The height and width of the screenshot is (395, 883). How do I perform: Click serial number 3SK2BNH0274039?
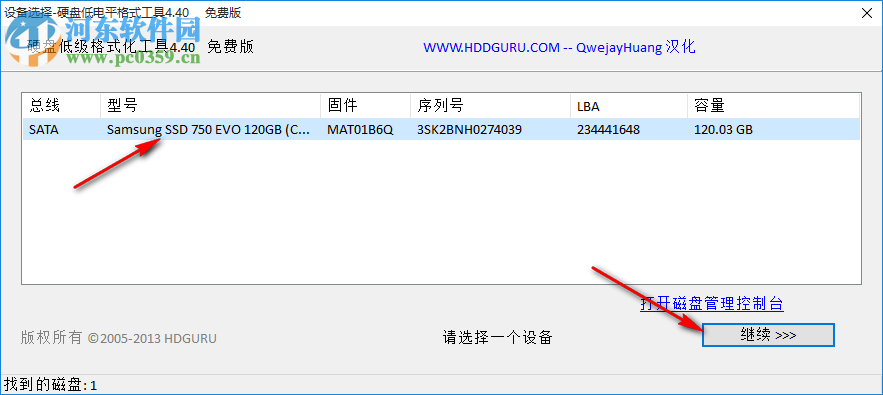click(x=469, y=130)
